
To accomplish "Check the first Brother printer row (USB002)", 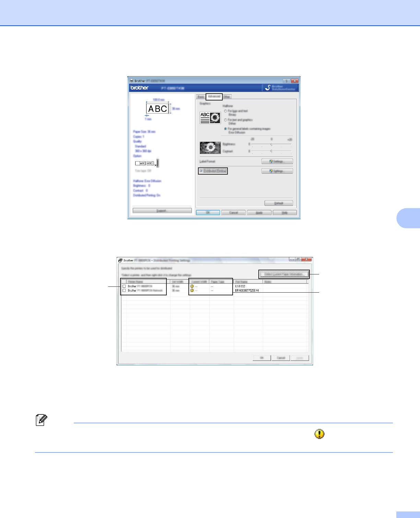I will (124, 286).
